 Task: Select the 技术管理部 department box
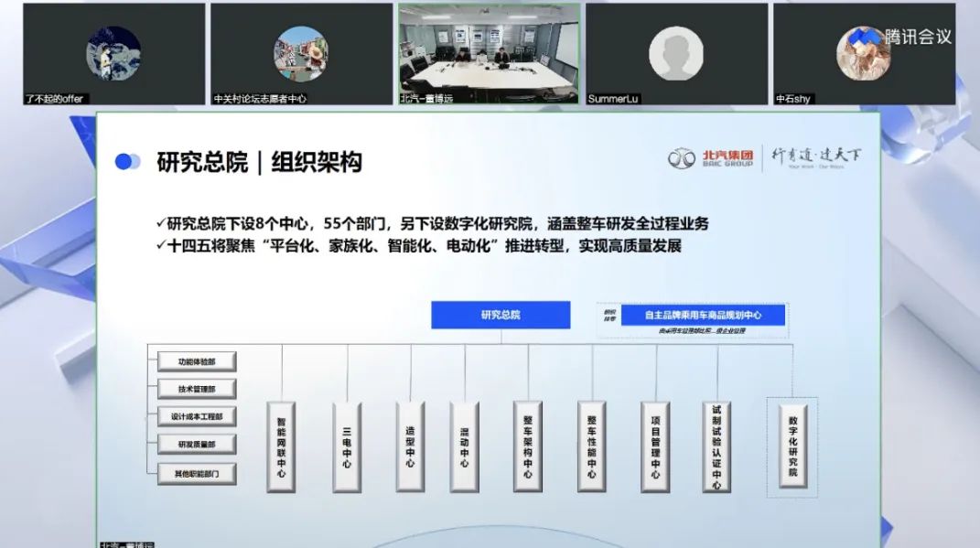[x=197, y=389]
